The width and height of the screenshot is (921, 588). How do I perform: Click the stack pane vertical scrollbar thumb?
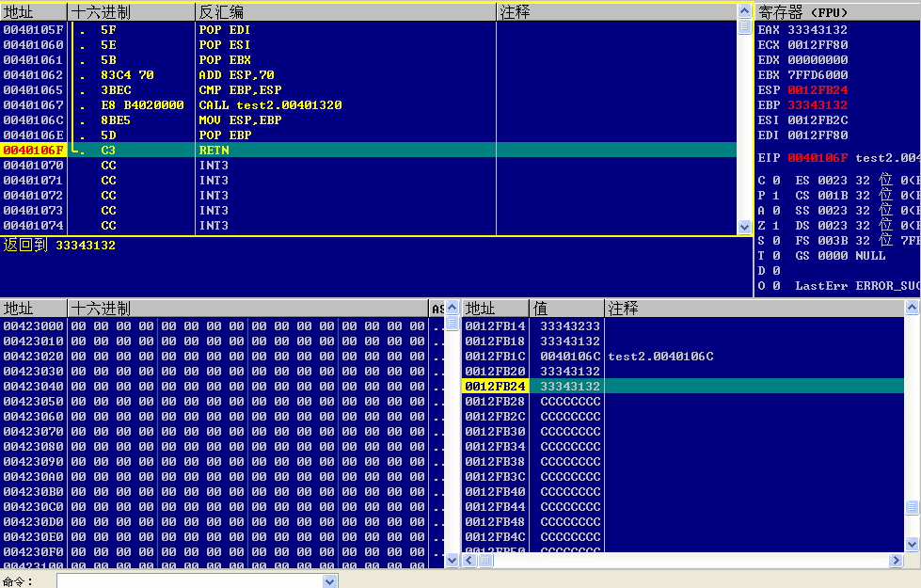coord(912,507)
